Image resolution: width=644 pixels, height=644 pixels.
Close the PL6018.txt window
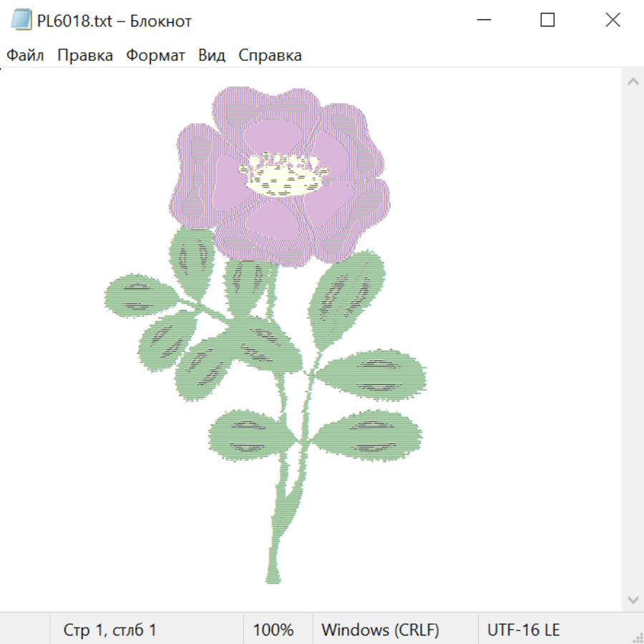(x=613, y=21)
